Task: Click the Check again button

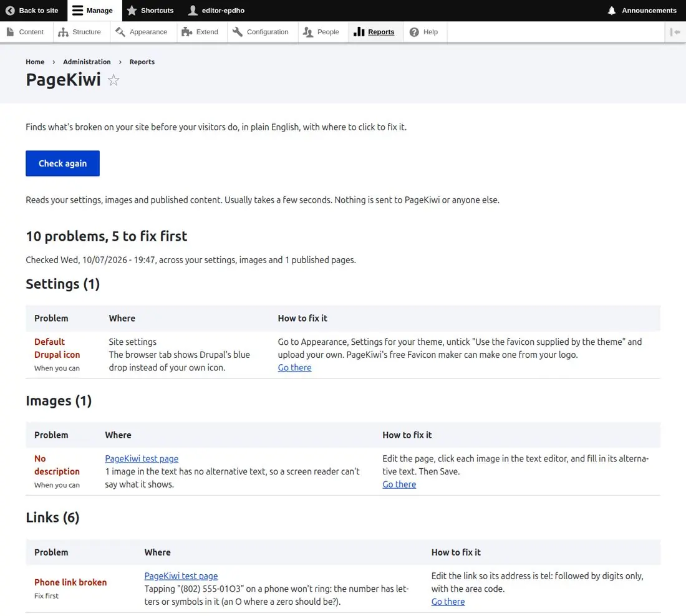Action: pos(62,163)
